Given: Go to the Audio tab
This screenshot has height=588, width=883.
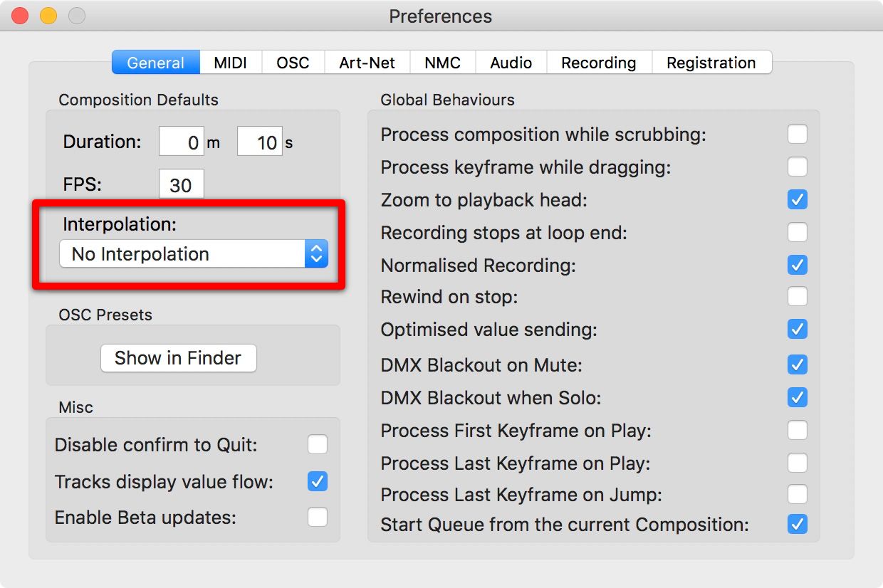Looking at the screenshot, I should click(x=511, y=63).
